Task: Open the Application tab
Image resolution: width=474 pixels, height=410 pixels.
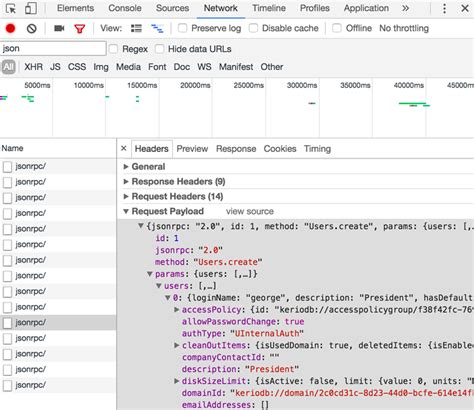Action: click(366, 8)
